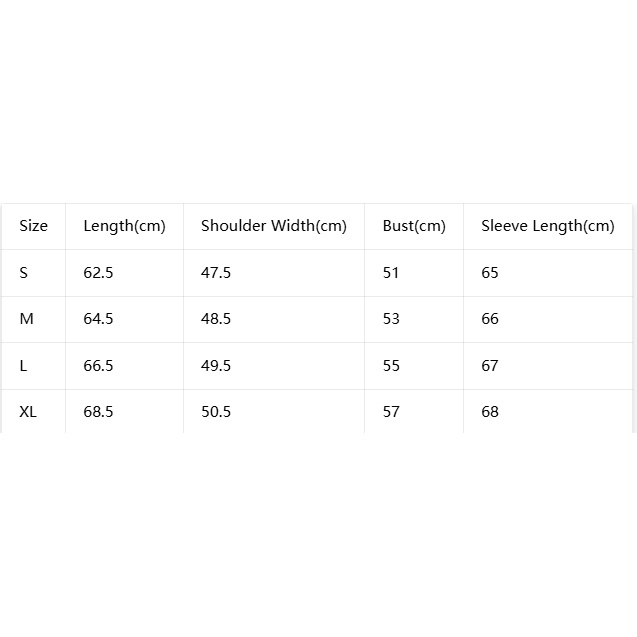Click the Length(cm) column header
This screenshot has height=637, width=637.
[x=124, y=226]
